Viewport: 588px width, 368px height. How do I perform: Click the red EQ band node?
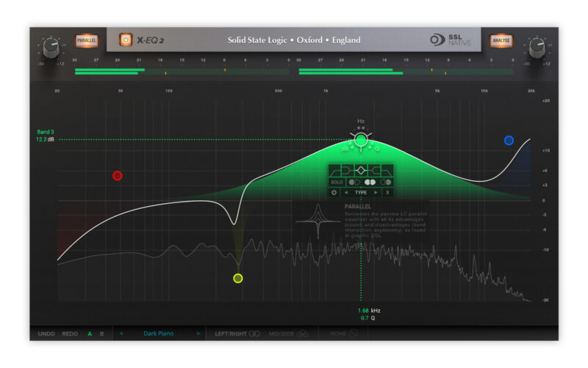(118, 176)
